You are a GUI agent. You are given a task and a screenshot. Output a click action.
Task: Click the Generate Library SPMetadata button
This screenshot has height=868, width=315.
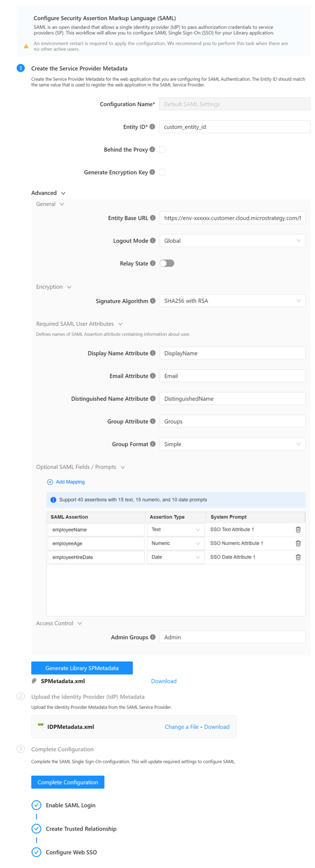coord(82,668)
